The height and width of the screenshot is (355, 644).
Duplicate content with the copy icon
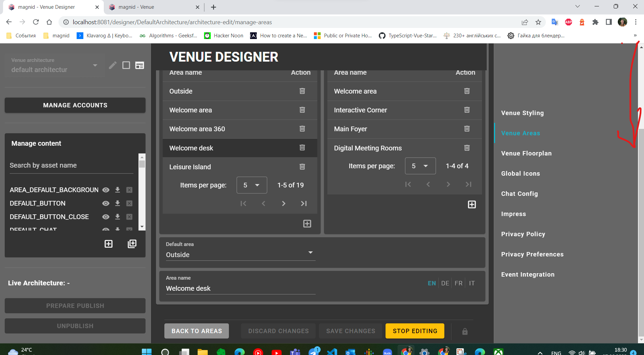click(132, 244)
